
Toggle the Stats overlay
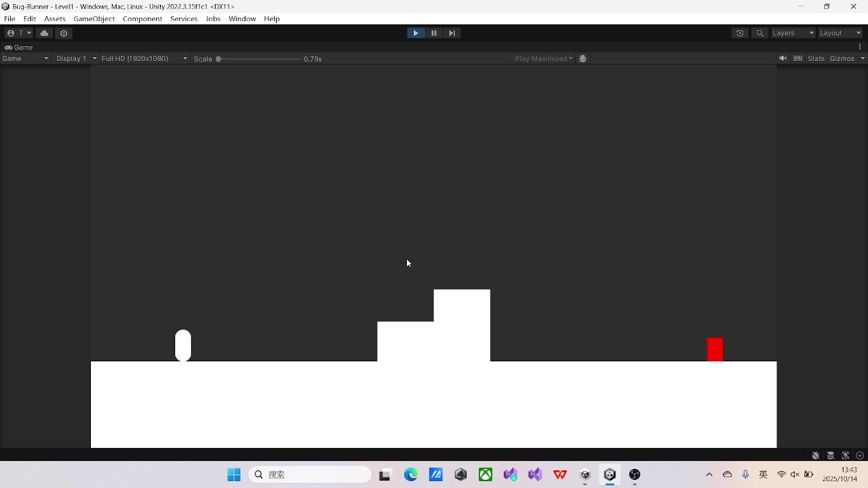816,59
